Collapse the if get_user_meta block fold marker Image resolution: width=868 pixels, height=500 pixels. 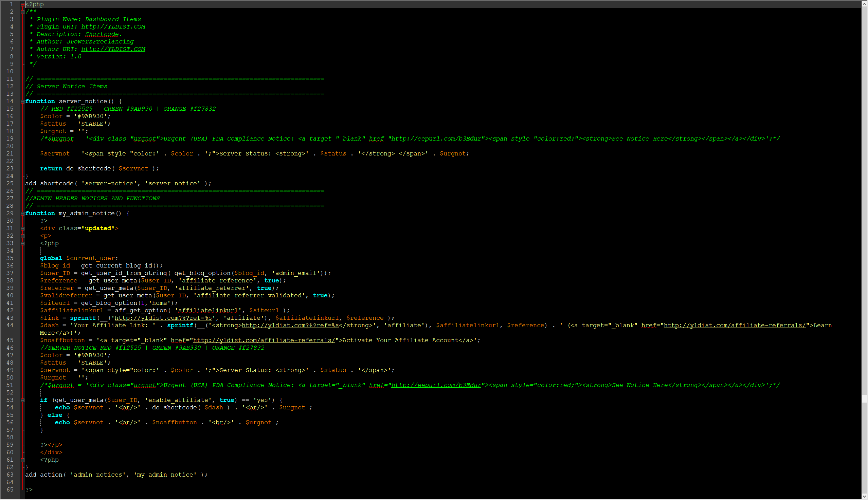coord(22,401)
